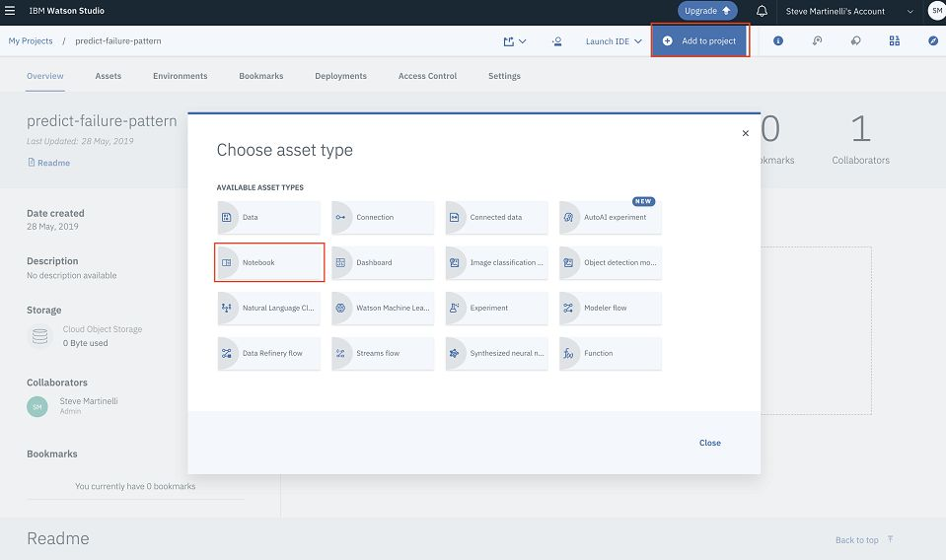This screenshot has width=946, height=560.
Task: Choose the Notebook asset type
Action: (269, 263)
